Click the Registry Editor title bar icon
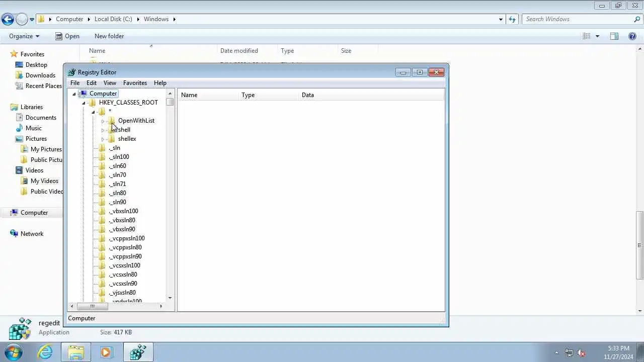The width and height of the screenshot is (644, 362). 72,72
